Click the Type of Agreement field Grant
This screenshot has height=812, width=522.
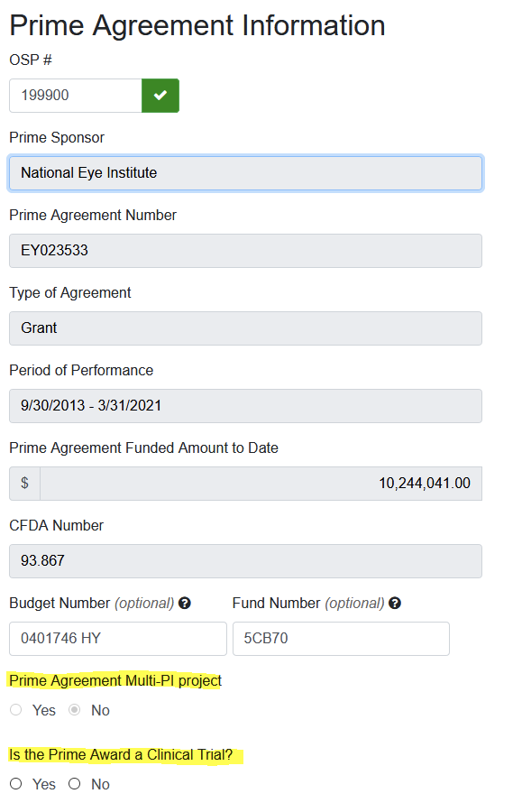point(246,328)
